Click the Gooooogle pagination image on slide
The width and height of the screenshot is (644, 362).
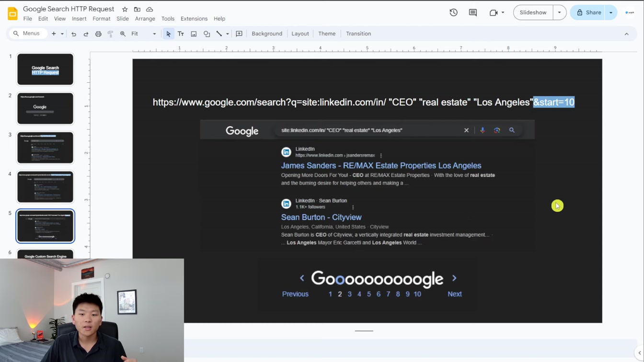(x=367, y=284)
